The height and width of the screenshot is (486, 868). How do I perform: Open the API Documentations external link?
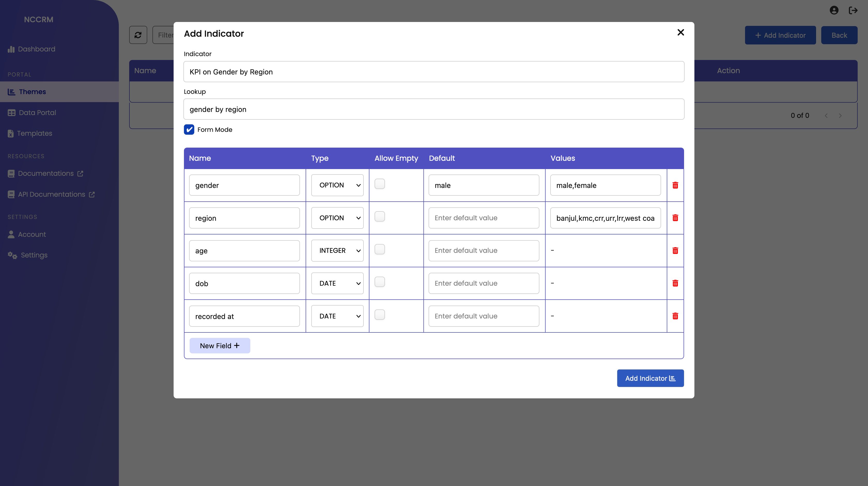coord(51,195)
